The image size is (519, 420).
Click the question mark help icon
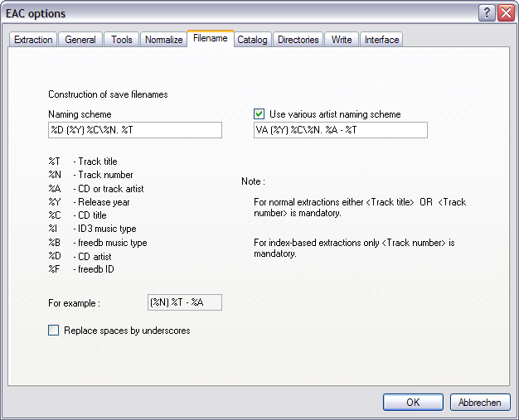[487, 13]
